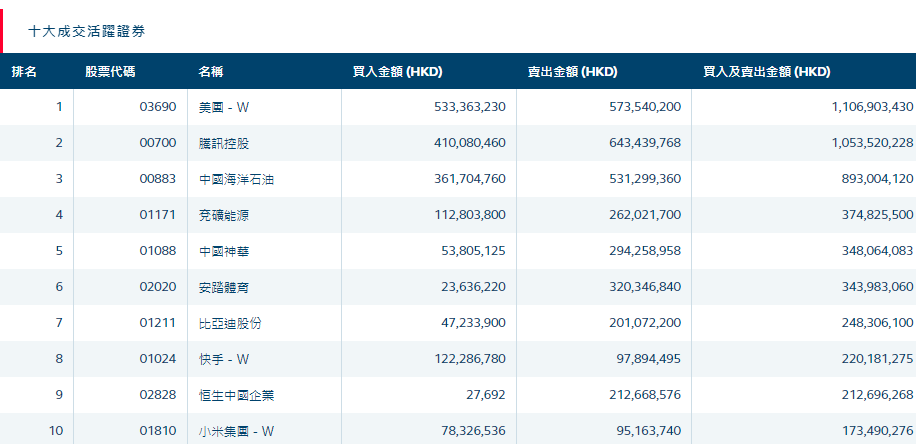This screenshot has width=916, height=444.
Task: Click sell amount 95,163,740
Action: pyautogui.click(x=648, y=431)
